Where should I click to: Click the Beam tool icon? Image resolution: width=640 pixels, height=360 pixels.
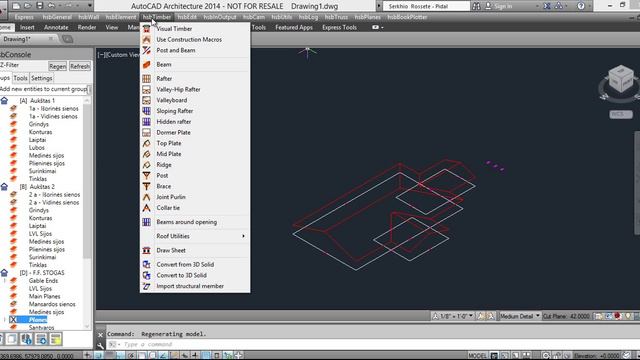[x=147, y=64]
